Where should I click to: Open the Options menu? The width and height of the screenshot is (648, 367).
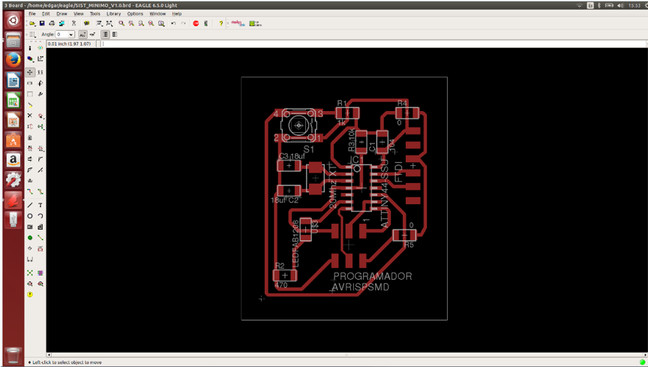[135, 14]
